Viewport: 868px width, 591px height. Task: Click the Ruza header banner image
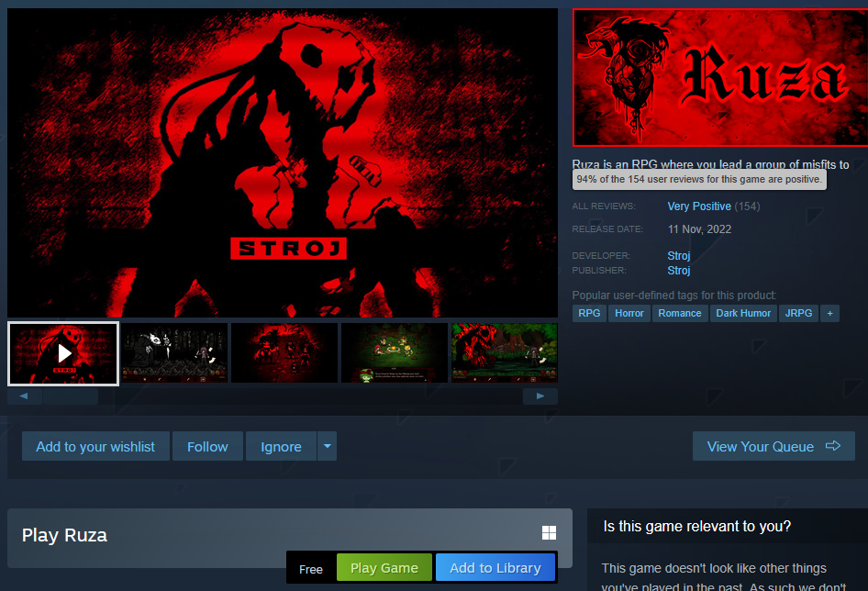(x=719, y=77)
